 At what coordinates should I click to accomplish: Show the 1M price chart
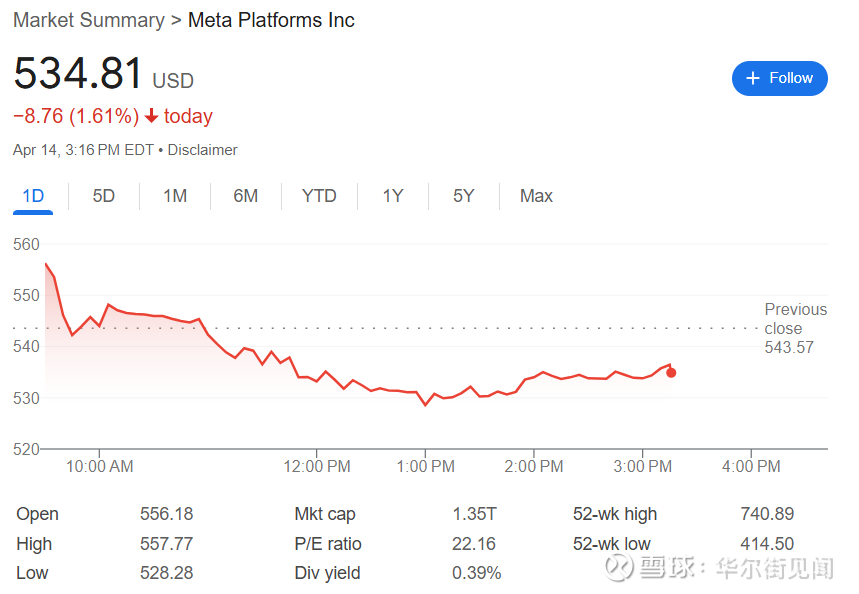(x=175, y=196)
